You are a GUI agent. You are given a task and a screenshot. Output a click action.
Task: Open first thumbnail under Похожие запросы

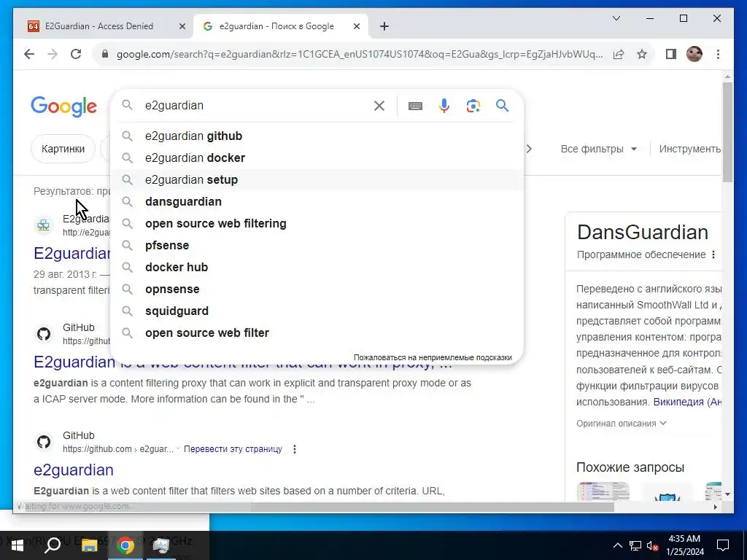pos(603,491)
